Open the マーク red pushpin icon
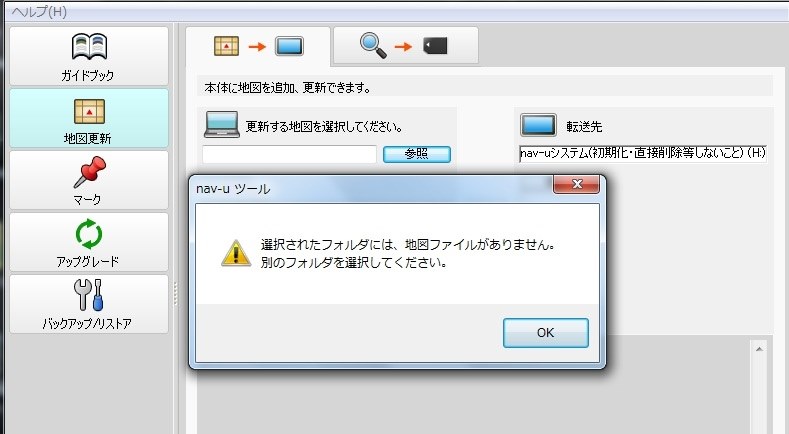789x434 pixels. pos(90,171)
